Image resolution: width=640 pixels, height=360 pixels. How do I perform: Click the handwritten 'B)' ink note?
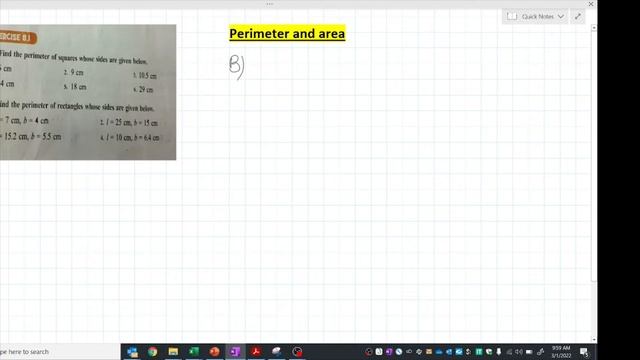[x=237, y=67]
